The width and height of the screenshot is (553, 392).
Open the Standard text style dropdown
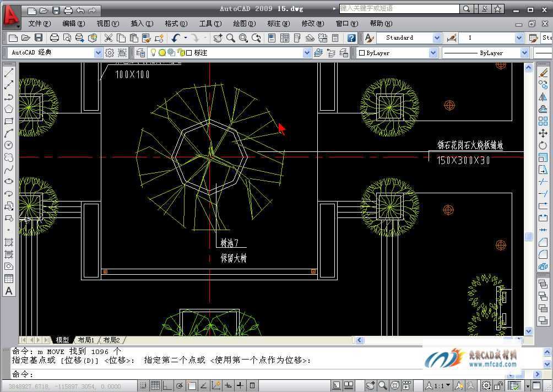click(x=437, y=38)
